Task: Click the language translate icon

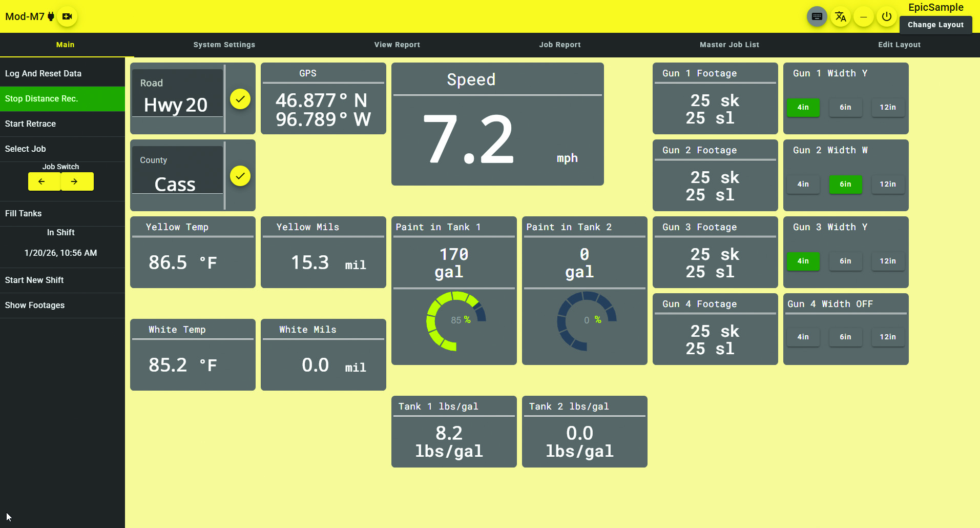Action: coord(840,17)
